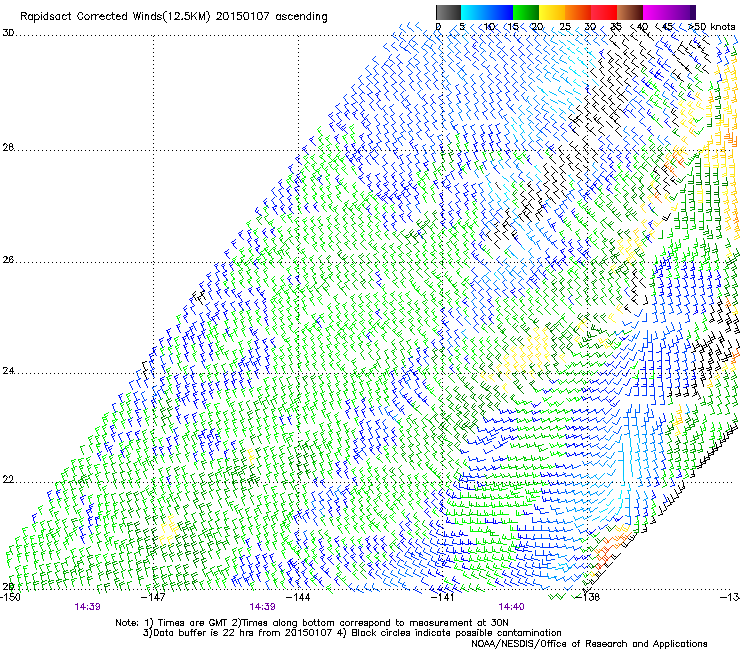The height and width of the screenshot is (650, 740).
Task: Click the magenta-purple 40-50 knots color swatch
Action: (669, 12)
